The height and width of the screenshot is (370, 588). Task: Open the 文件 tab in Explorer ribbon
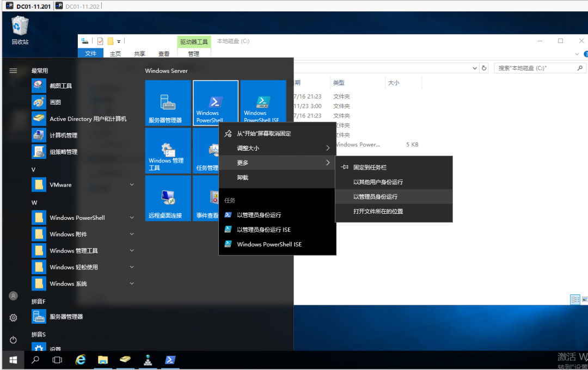pyautogui.click(x=91, y=53)
